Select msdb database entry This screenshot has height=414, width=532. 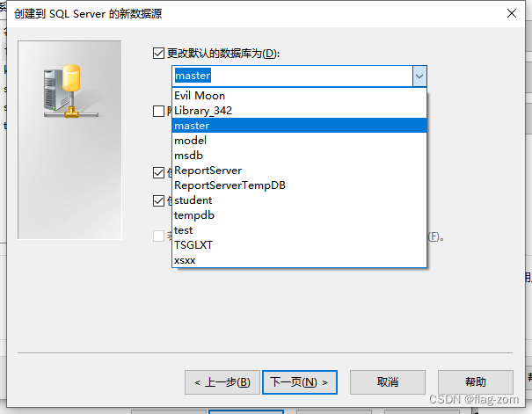tap(299, 156)
